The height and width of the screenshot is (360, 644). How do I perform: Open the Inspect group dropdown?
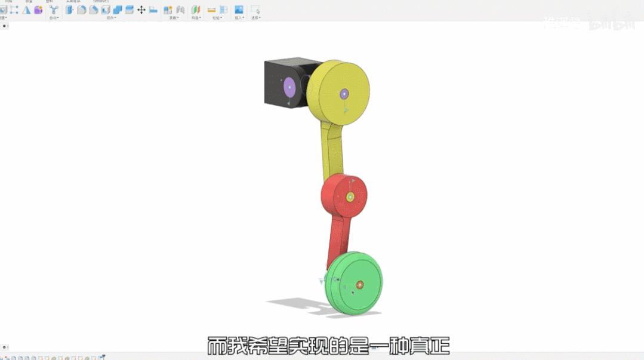217,18
